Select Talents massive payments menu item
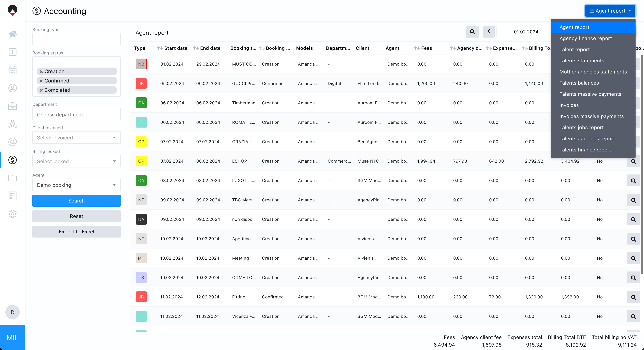The image size is (644, 350). [x=593, y=94]
